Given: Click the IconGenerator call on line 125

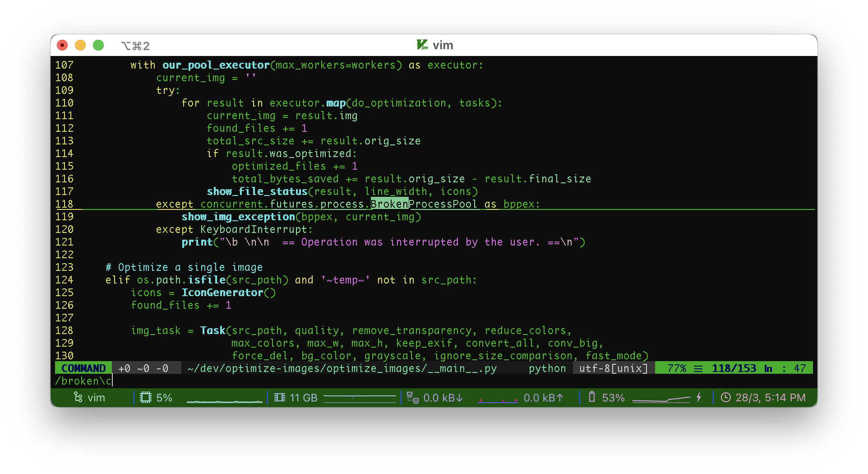Looking at the screenshot, I should coord(222,293).
